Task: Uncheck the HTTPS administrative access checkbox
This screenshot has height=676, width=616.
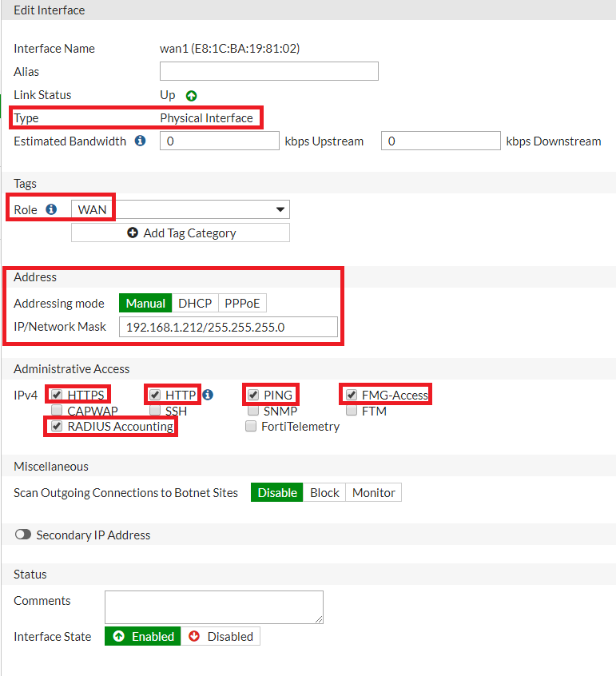Action: coord(56,395)
